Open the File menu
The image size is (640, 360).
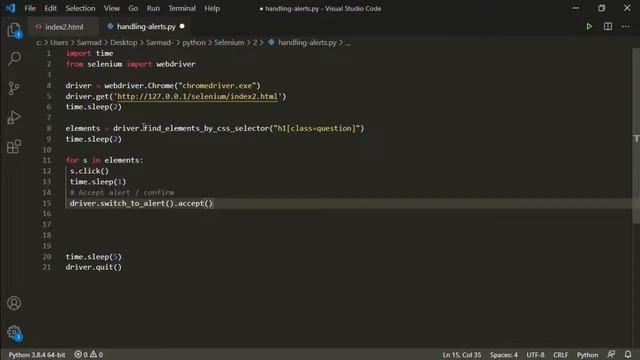pyautogui.click(x=30, y=8)
